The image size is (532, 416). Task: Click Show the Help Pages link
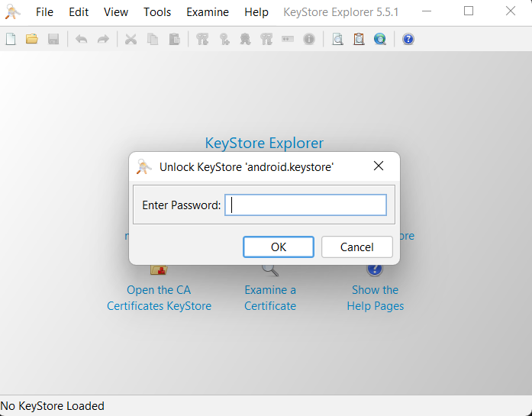[376, 298]
